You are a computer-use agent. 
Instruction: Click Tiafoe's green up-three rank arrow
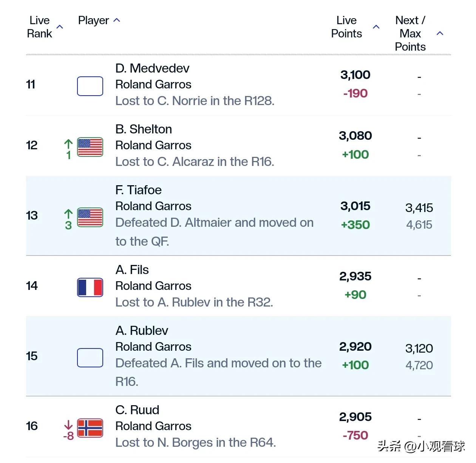tap(68, 214)
